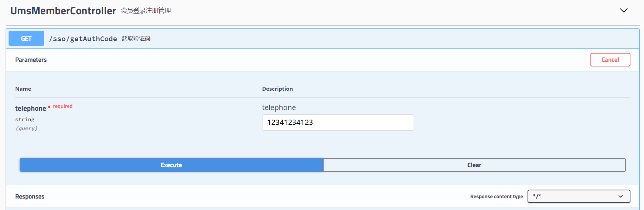This screenshot has height=210, width=644.
Task: Execute the getAuthCode request
Action: 171,165
